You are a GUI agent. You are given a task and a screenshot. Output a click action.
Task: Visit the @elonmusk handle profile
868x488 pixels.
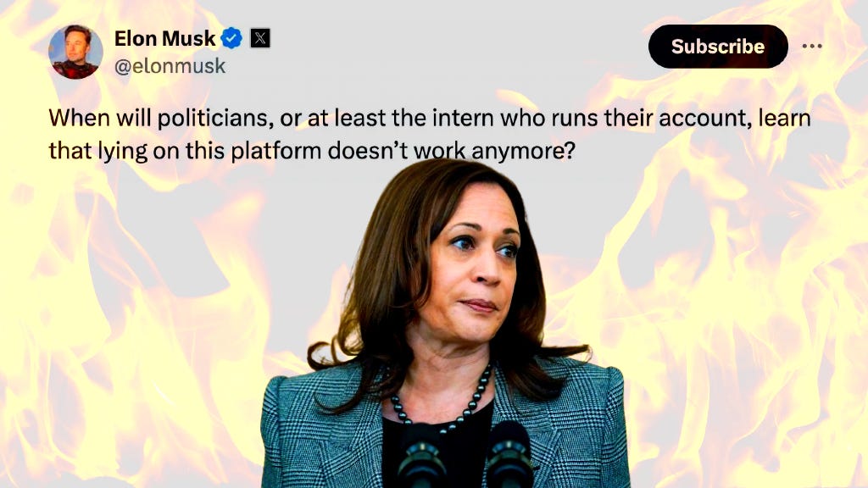170,66
